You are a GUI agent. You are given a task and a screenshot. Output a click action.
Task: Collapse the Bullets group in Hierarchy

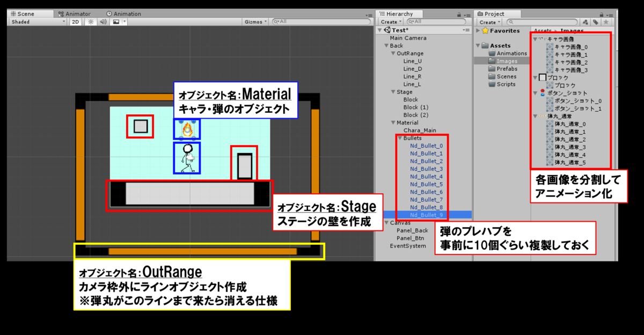(x=399, y=138)
